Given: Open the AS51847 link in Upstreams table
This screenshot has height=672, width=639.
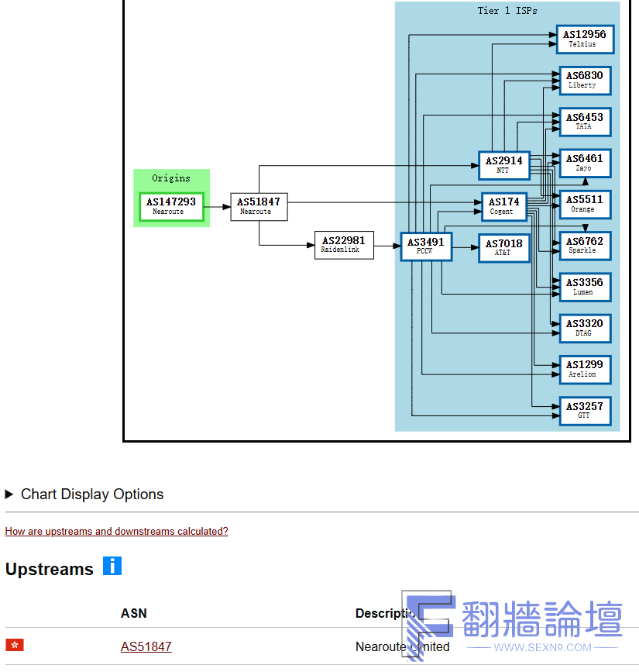Looking at the screenshot, I should click(x=146, y=646).
